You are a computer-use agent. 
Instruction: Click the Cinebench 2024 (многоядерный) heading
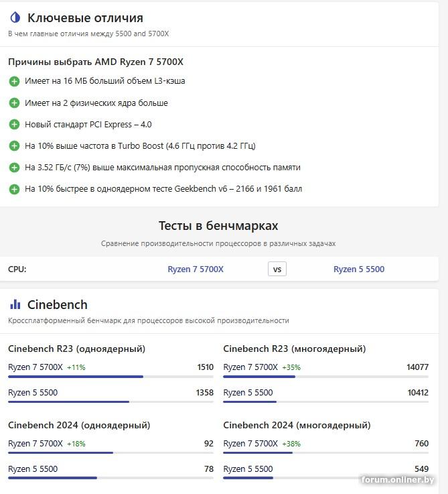pos(297,425)
